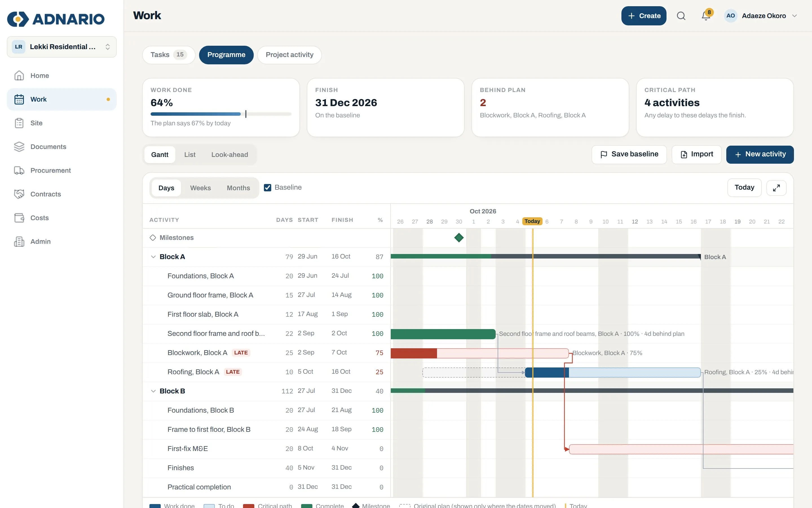Jump to Today button in the Gantt toolbar
The image size is (812, 508).
click(x=744, y=187)
